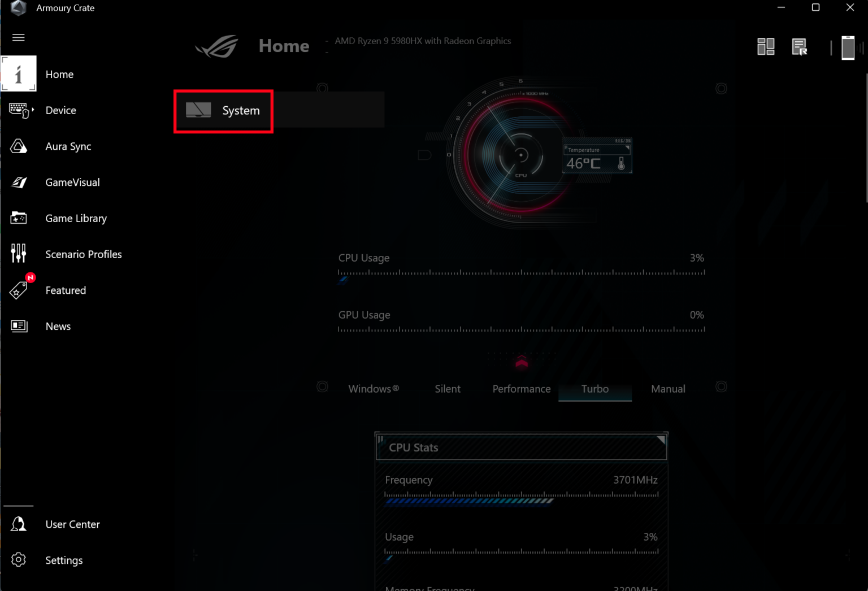Screen dimensions: 868x591
Task: Open the hamburger navigation menu
Action: (x=18, y=37)
